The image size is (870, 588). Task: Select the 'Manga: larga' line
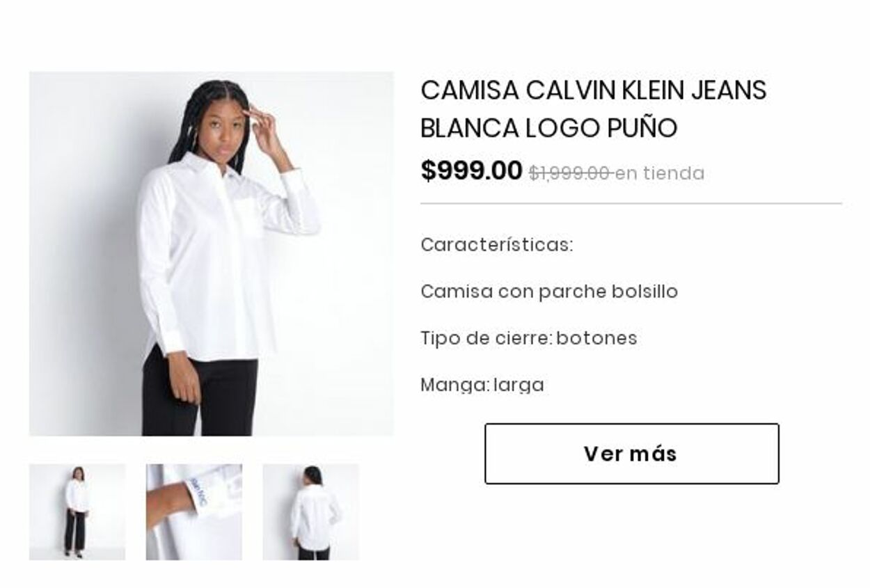click(482, 385)
